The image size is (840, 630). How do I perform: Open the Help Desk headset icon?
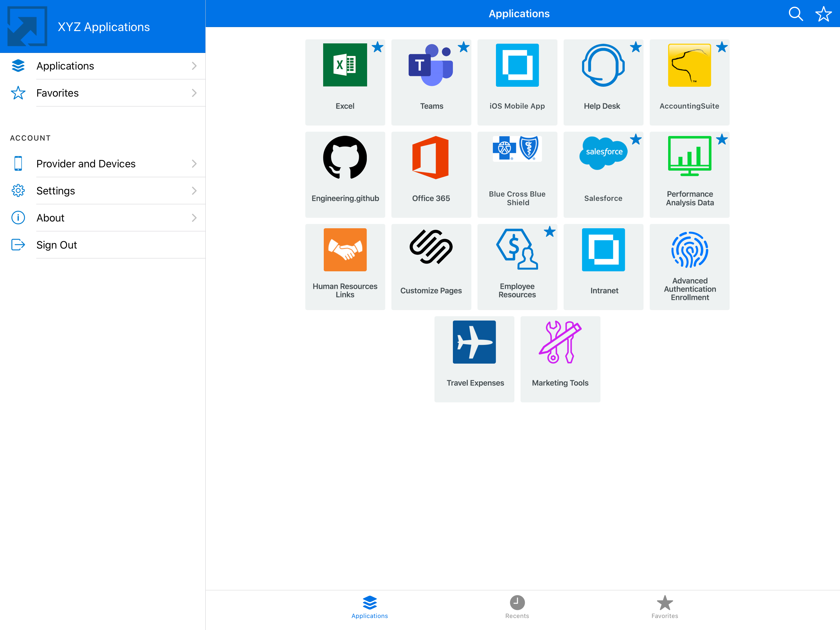(x=603, y=65)
